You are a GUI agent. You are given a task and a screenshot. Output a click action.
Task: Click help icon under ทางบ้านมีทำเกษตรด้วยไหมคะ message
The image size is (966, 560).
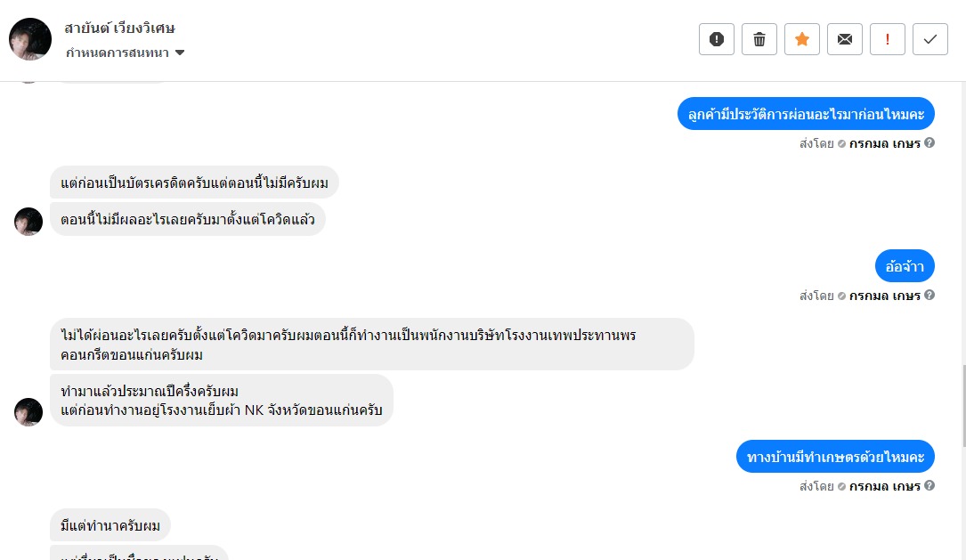(x=929, y=485)
